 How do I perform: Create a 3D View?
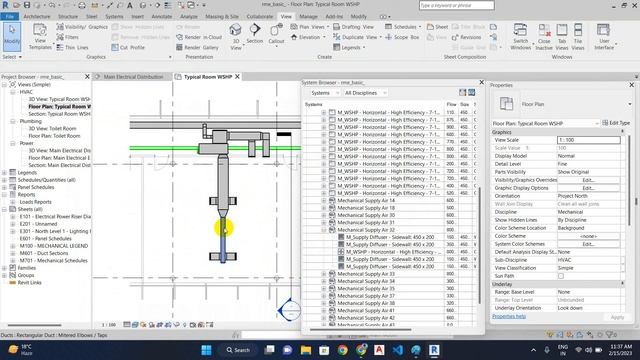pos(236,37)
